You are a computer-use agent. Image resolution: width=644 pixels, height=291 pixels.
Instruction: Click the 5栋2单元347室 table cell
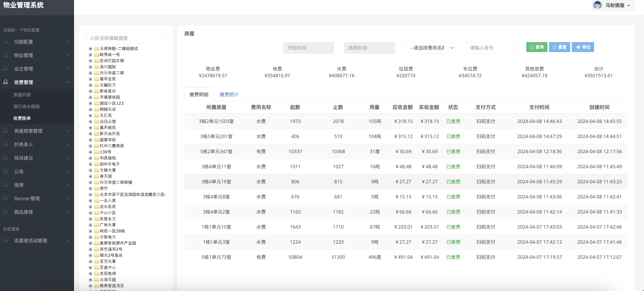coord(216,152)
